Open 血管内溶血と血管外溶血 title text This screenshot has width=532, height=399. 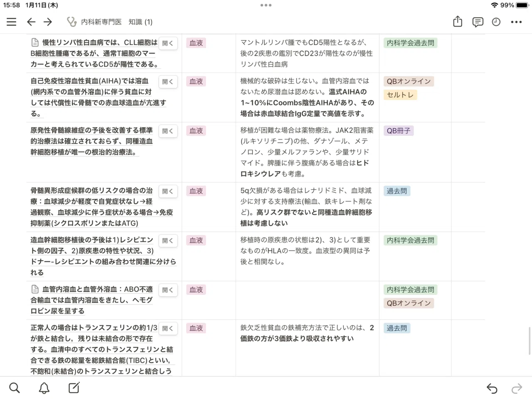(92, 300)
